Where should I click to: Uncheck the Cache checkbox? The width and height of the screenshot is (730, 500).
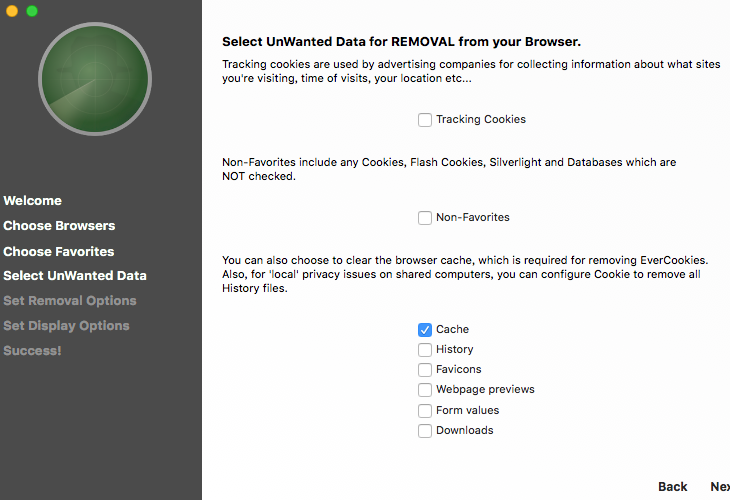425,330
